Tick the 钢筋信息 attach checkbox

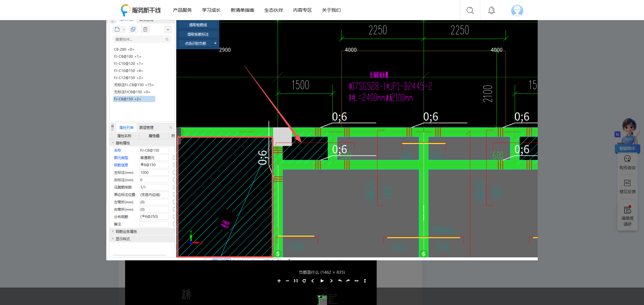(174, 165)
